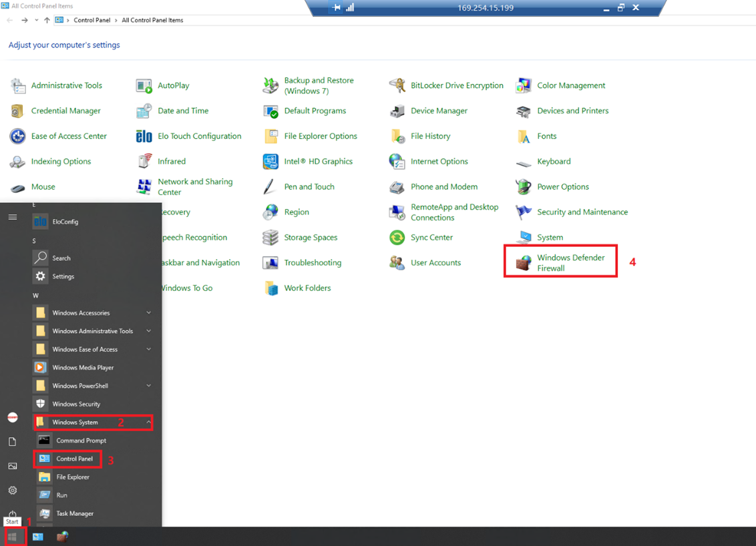Expand Windows Ease of Access chevron
This screenshot has width=756, height=546.
149,349
